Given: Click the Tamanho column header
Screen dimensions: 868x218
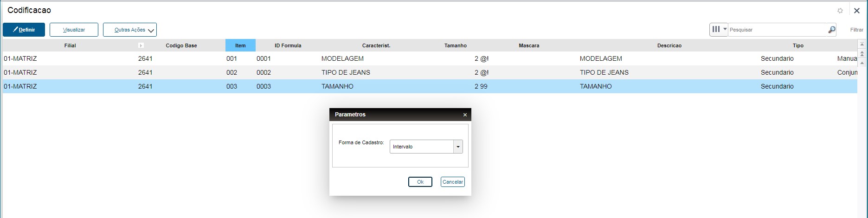Looking at the screenshot, I should tap(456, 45).
